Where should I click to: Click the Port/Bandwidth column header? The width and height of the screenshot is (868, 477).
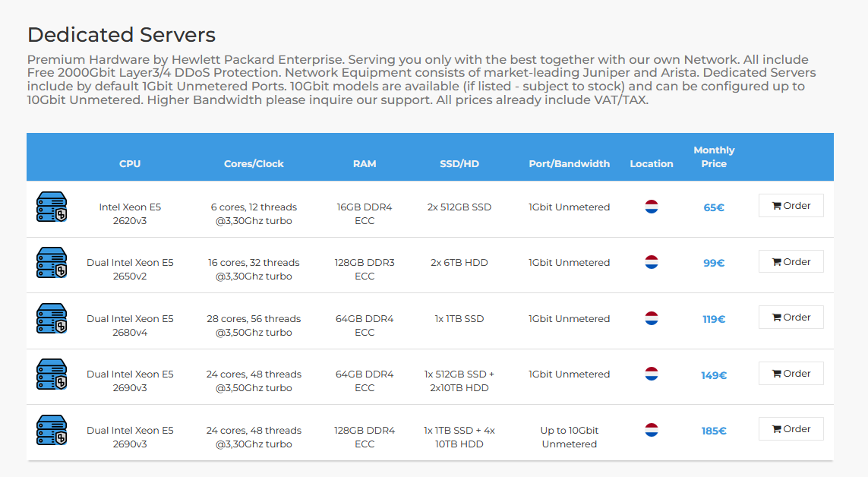tap(569, 164)
